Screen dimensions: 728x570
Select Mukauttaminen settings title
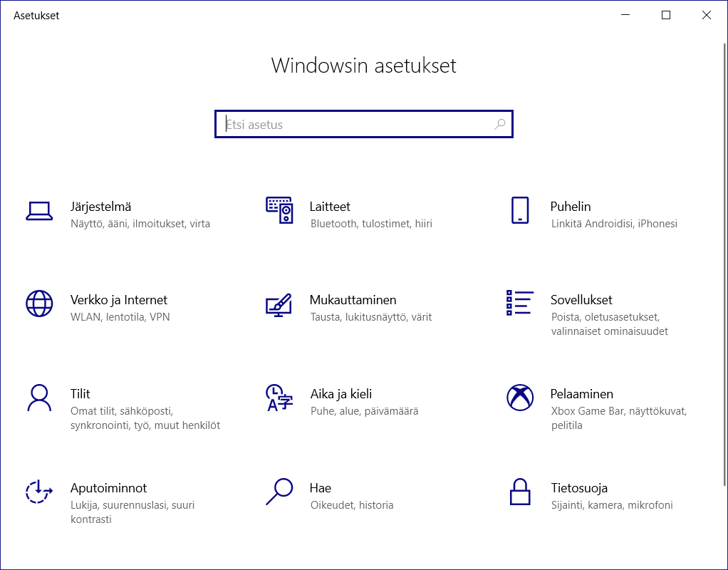[x=353, y=300]
